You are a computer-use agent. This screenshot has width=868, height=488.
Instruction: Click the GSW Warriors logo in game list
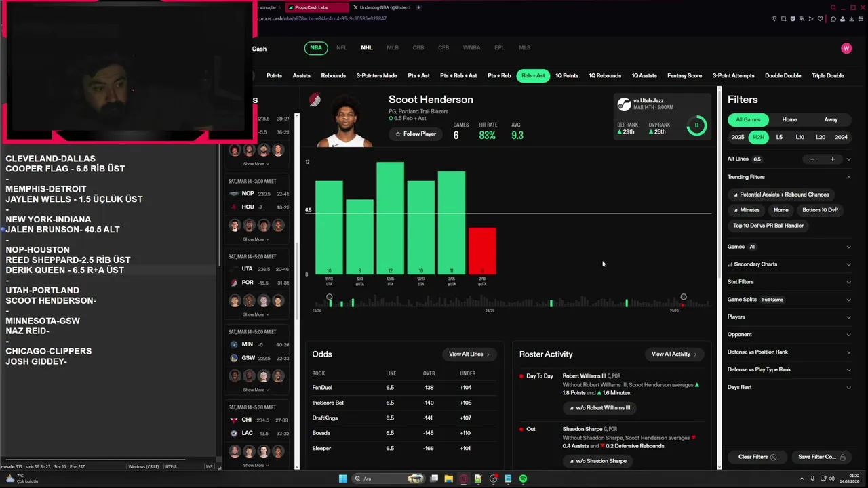click(234, 358)
